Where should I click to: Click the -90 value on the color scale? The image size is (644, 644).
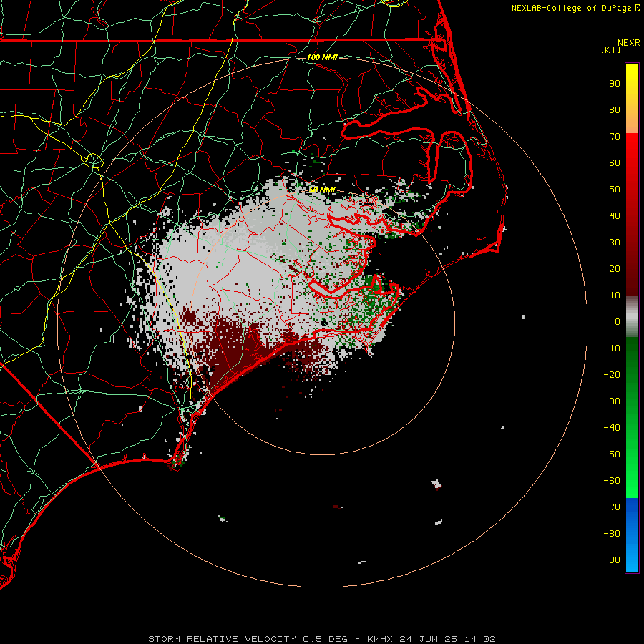tap(612, 560)
